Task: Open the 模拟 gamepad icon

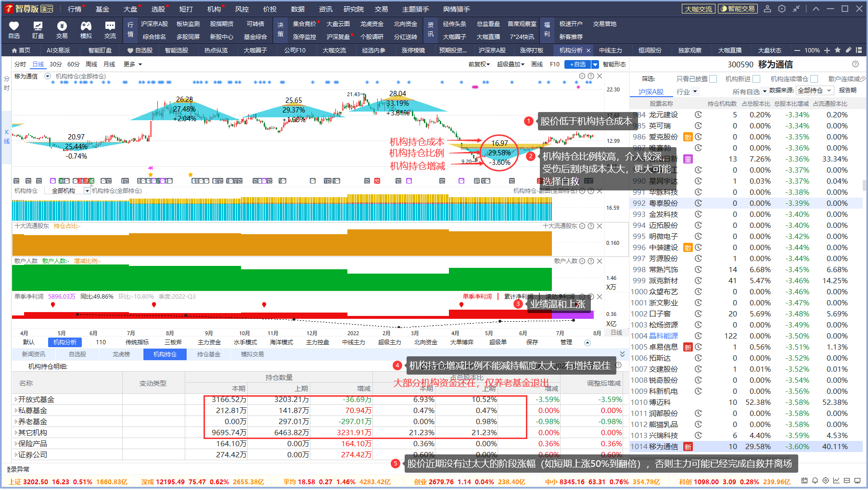Action: click(x=86, y=30)
